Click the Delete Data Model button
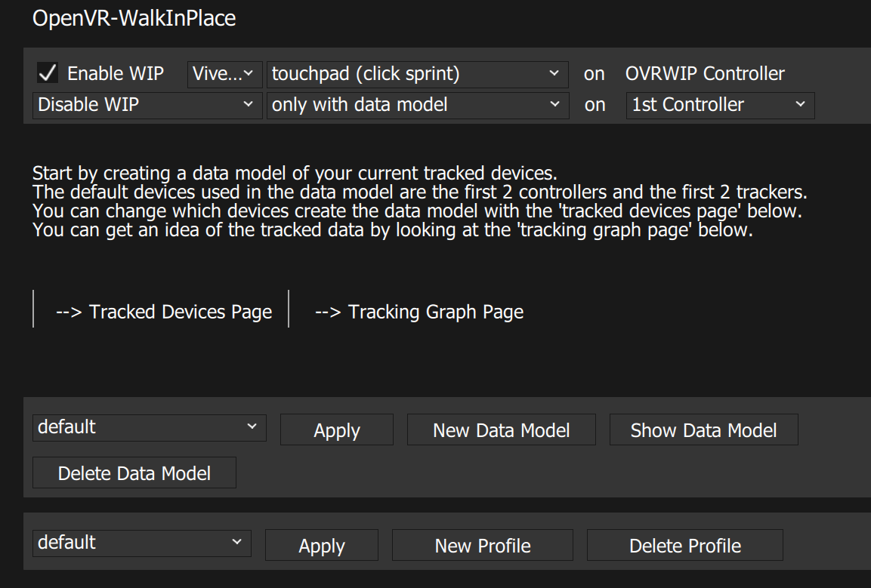This screenshot has width=871, height=588. tap(134, 473)
